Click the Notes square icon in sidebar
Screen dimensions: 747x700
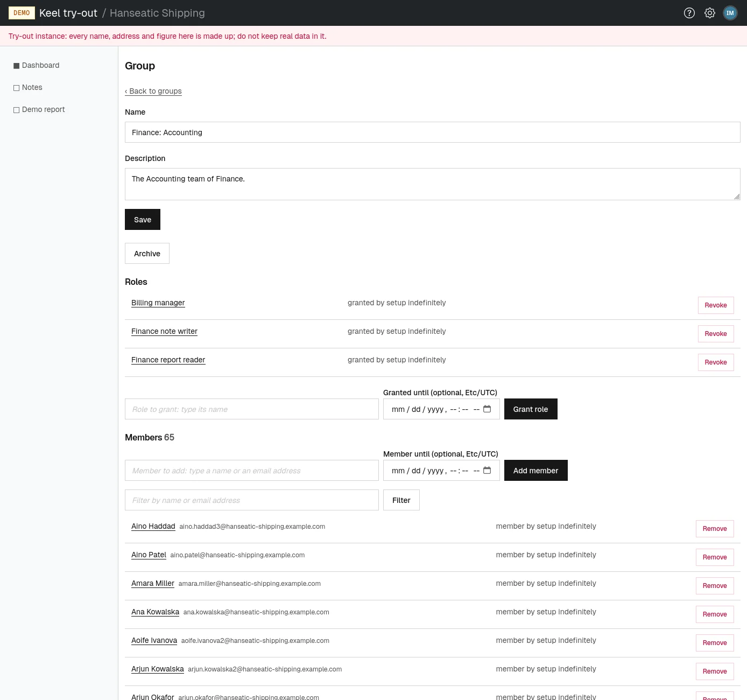pyautogui.click(x=16, y=88)
